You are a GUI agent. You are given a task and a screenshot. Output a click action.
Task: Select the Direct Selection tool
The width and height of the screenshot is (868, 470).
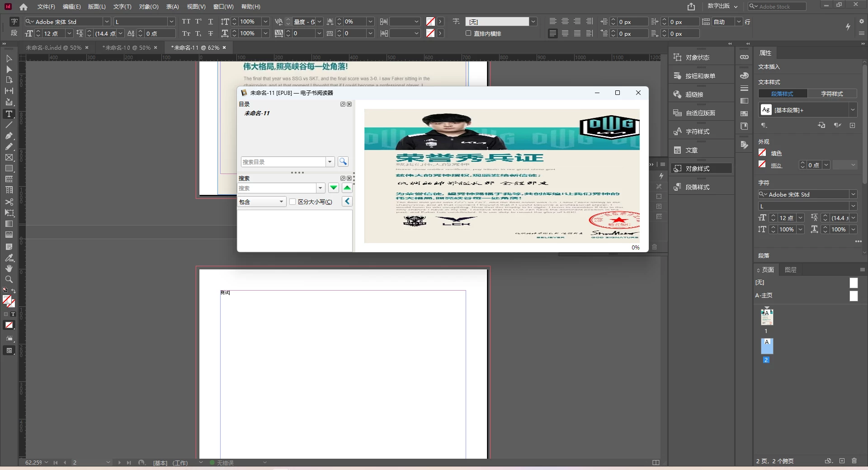pos(9,69)
